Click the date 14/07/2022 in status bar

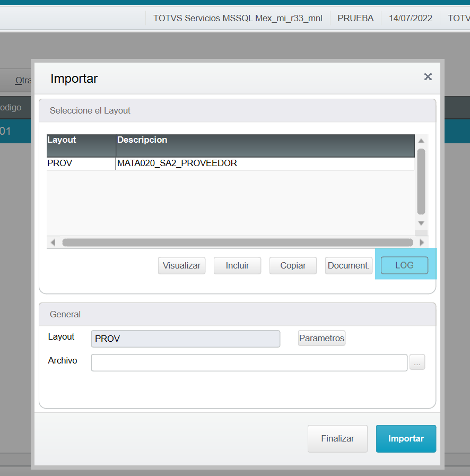[411, 18]
